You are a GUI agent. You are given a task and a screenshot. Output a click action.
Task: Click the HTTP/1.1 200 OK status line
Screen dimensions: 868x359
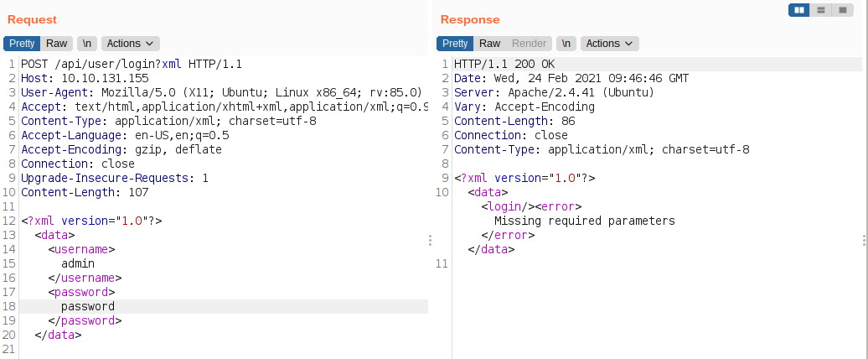point(504,65)
